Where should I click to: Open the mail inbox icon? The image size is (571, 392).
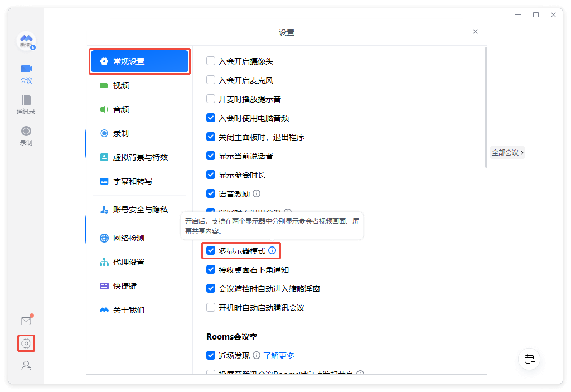click(26, 321)
